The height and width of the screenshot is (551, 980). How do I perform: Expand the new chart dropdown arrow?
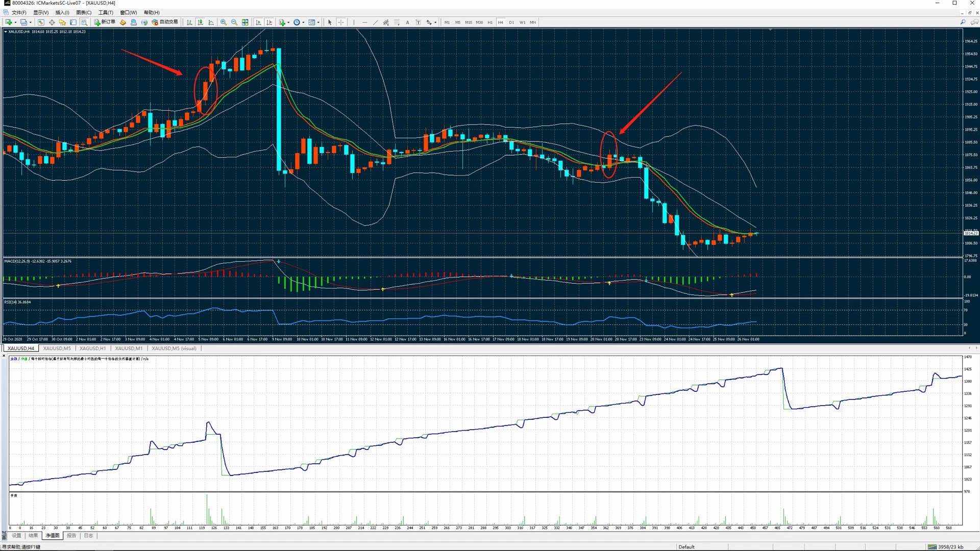tap(15, 22)
